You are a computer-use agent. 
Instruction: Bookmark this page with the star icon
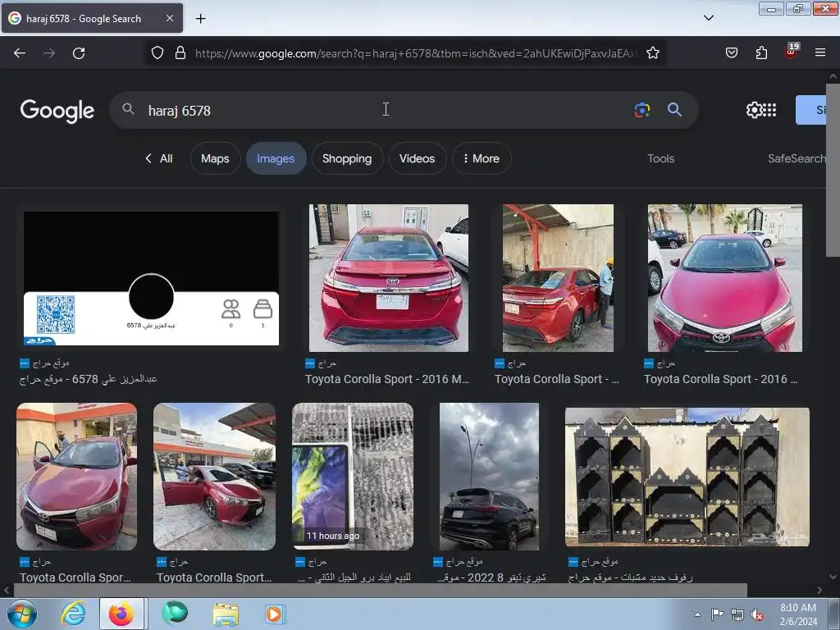[652, 52]
